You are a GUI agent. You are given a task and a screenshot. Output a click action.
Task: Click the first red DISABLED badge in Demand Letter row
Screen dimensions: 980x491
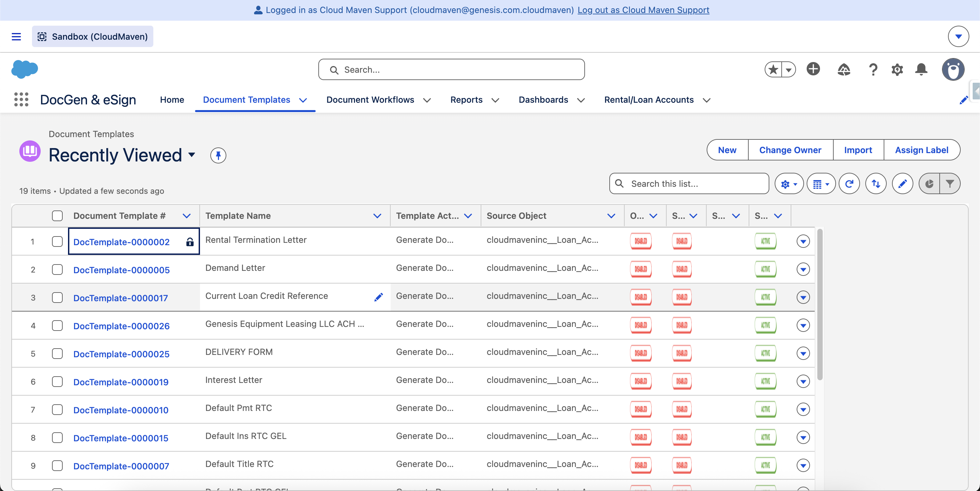(641, 269)
